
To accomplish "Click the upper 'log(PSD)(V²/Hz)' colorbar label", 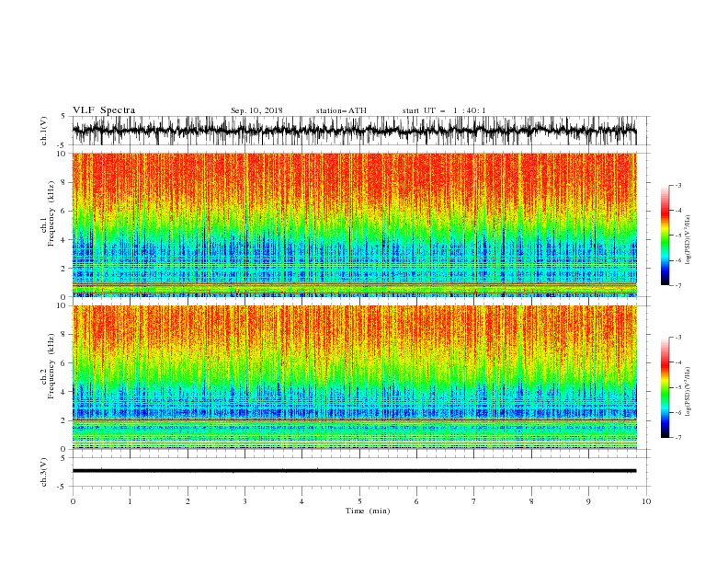I will [688, 240].
